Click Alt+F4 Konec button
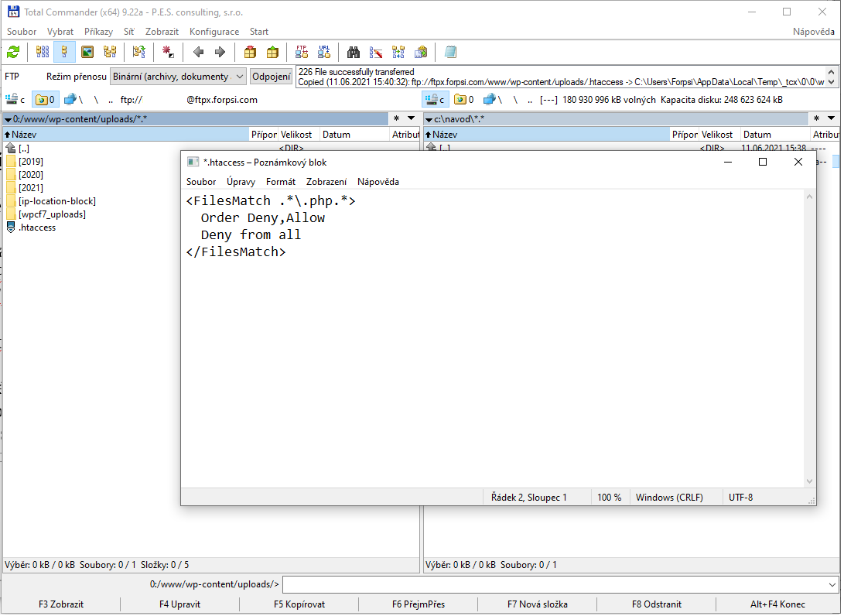Image resolution: width=844 pixels, height=616 pixels. point(777,604)
